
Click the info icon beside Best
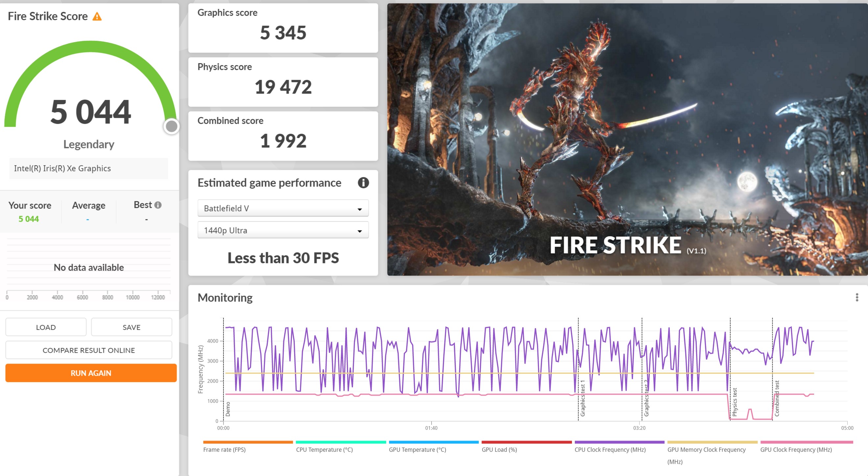coord(158,205)
